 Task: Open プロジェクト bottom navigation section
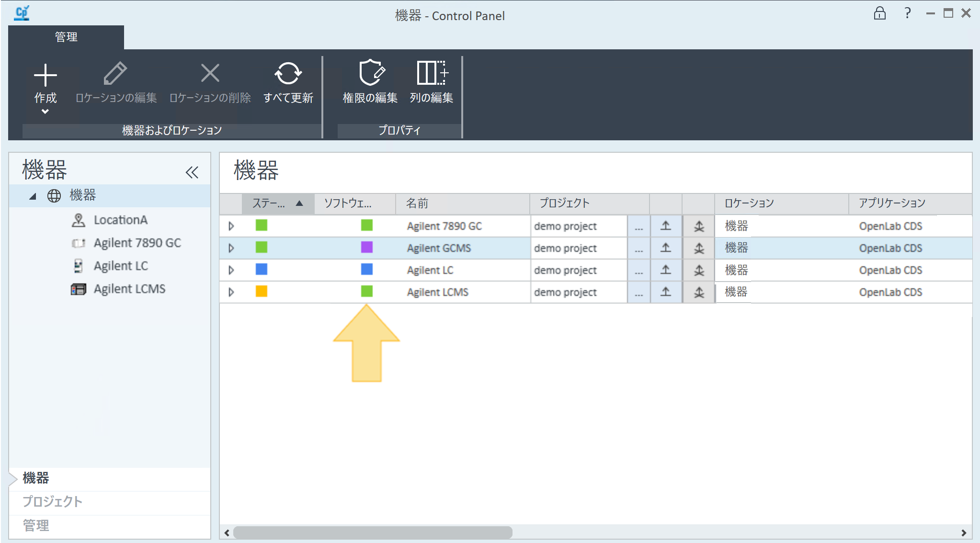tap(110, 502)
